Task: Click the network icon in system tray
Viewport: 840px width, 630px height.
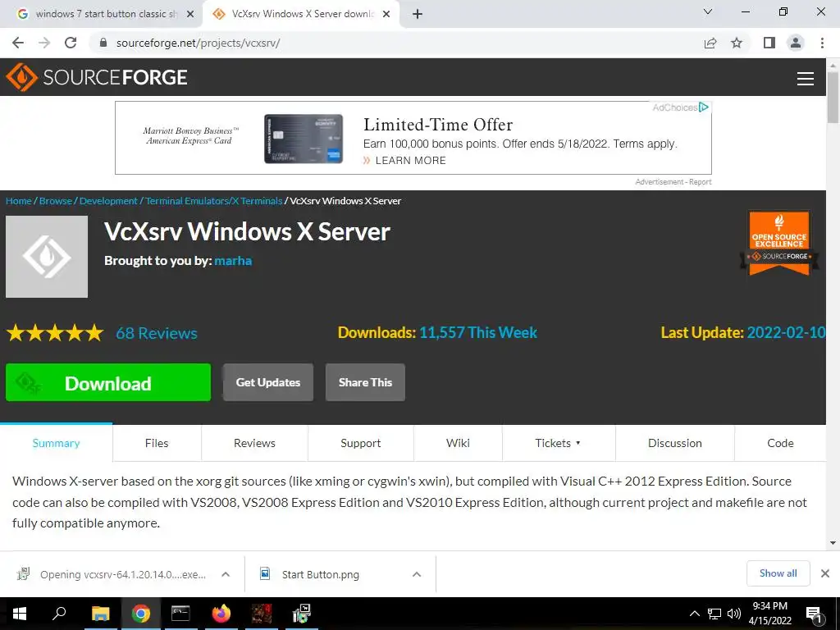Action: [x=714, y=614]
